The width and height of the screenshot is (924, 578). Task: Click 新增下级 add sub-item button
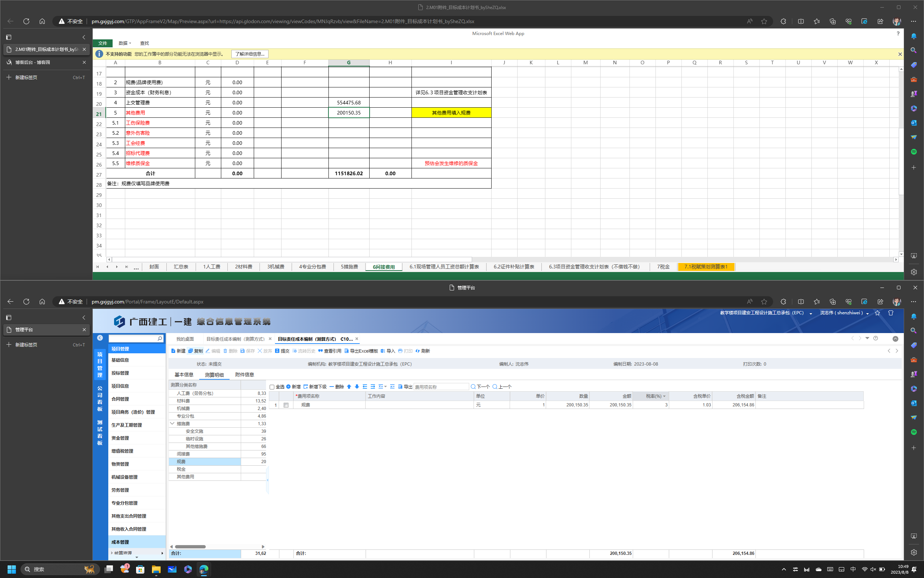[315, 387]
